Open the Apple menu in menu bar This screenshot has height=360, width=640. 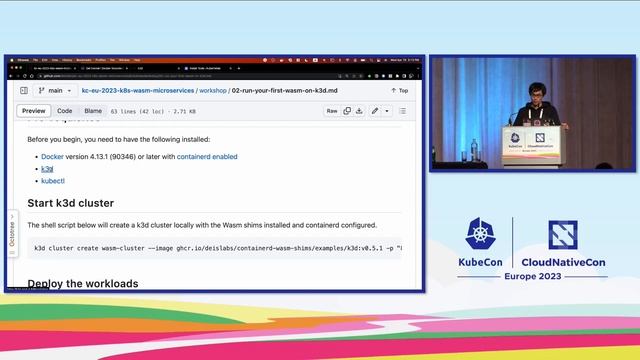pos(12,60)
